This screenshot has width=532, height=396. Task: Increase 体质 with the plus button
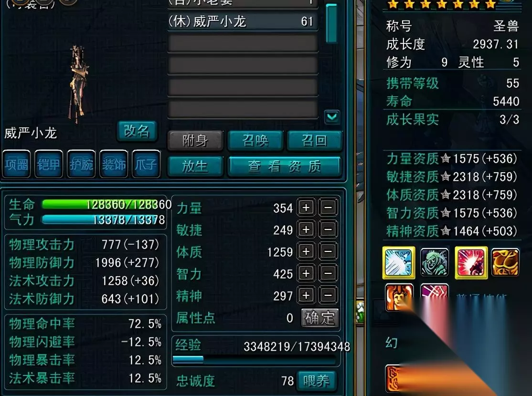click(306, 251)
